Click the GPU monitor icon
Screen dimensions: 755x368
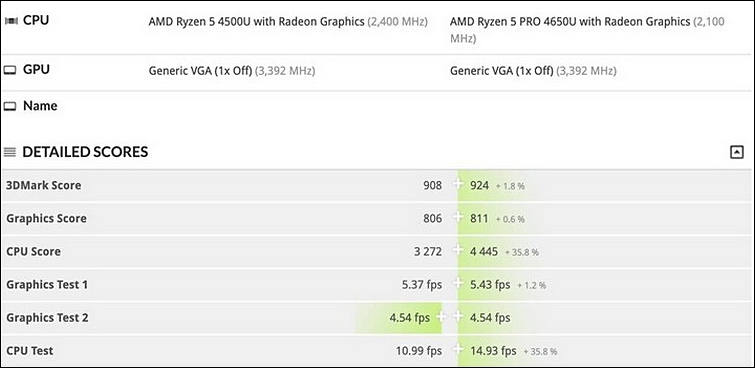(10, 70)
